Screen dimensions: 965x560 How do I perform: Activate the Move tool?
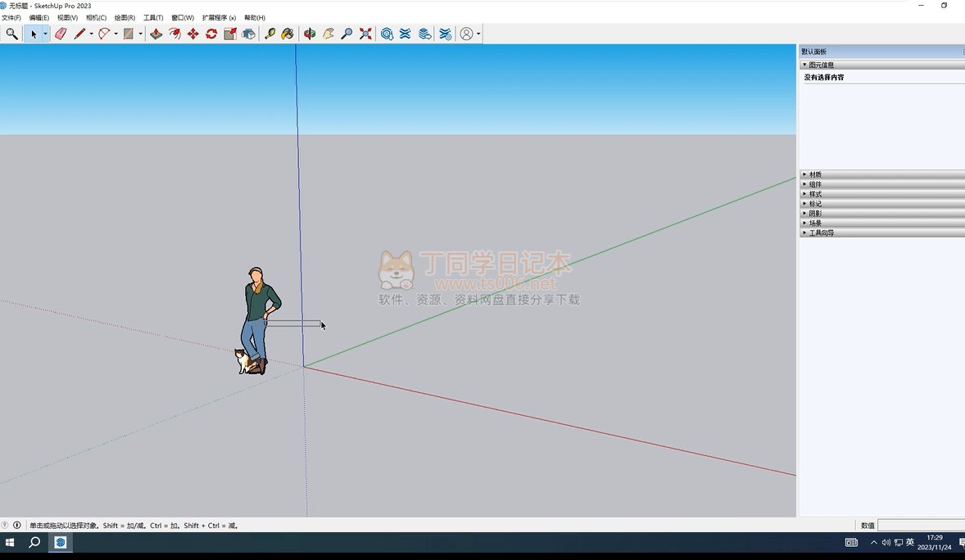pyautogui.click(x=193, y=34)
